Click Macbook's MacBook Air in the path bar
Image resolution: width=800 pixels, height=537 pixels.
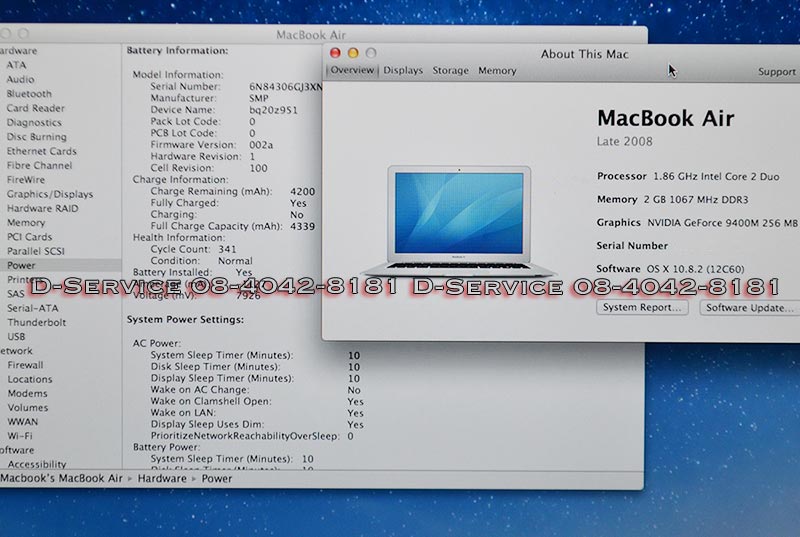tap(61, 478)
